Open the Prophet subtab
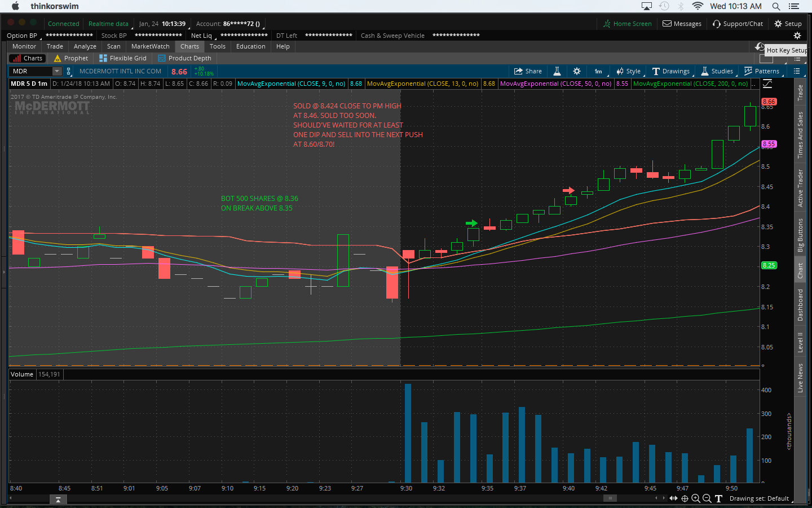 coord(71,58)
